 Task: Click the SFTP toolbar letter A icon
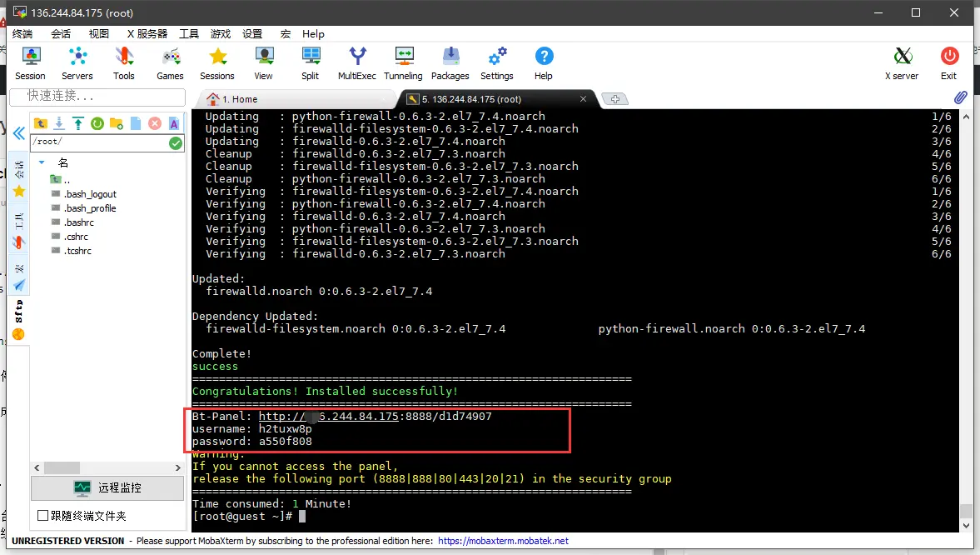[174, 123]
